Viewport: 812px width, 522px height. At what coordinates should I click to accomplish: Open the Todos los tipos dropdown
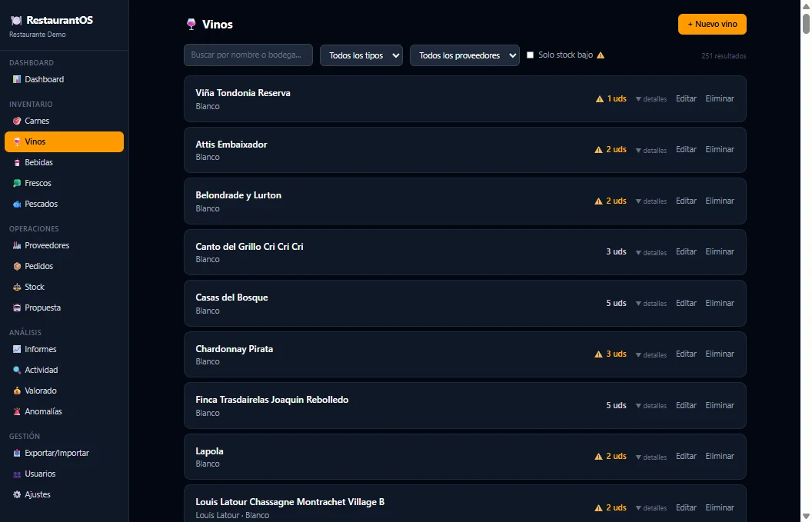point(361,55)
